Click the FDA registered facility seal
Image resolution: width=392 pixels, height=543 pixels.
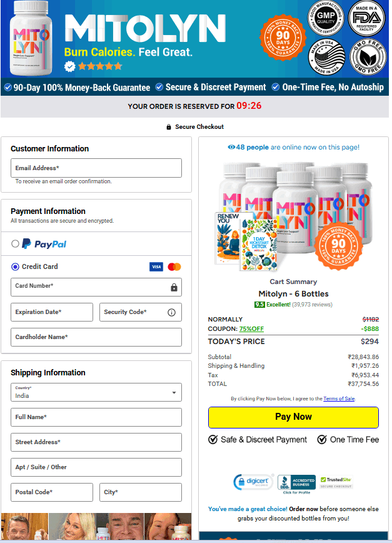[366, 18]
